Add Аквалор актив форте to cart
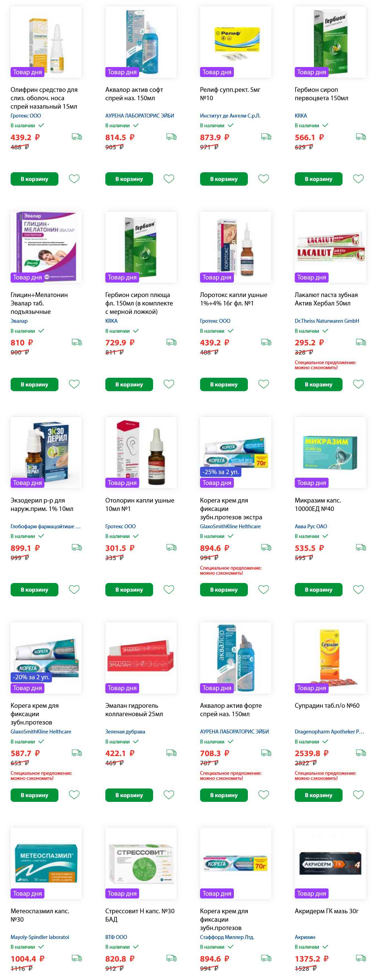 (x=224, y=795)
